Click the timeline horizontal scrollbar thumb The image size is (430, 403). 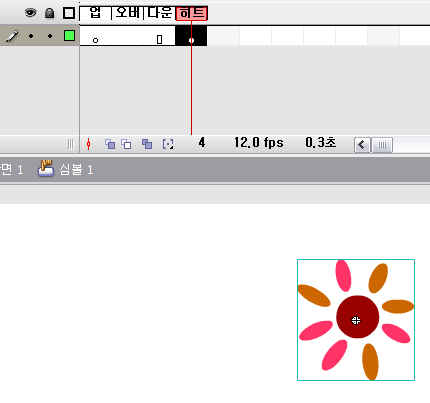pos(382,145)
